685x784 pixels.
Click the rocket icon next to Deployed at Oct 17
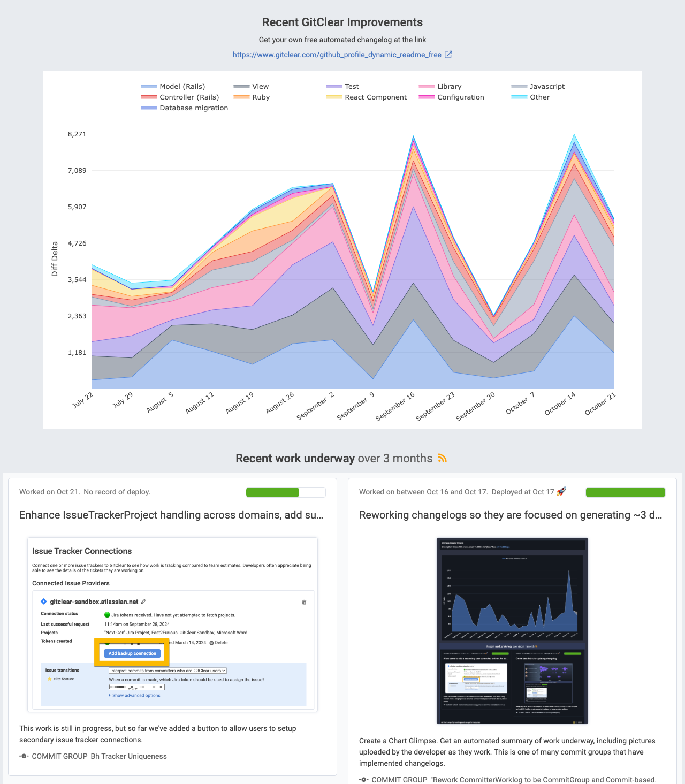coord(561,491)
